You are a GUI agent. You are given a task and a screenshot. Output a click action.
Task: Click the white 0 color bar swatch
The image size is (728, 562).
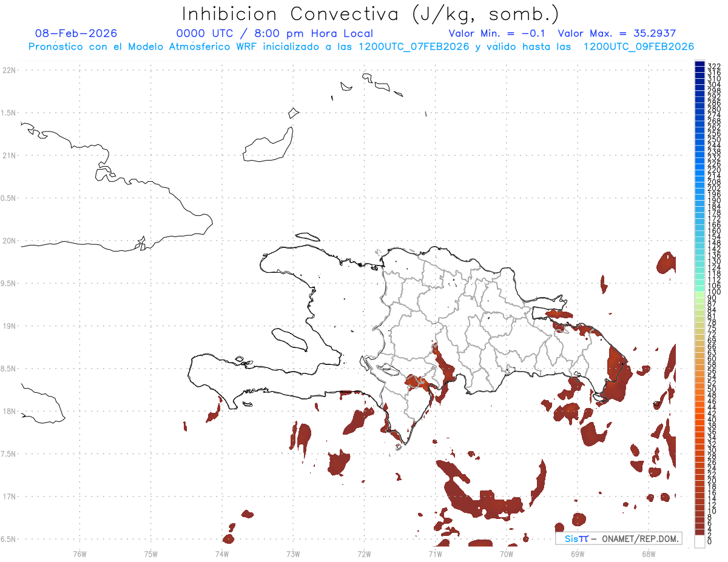[x=699, y=541]
